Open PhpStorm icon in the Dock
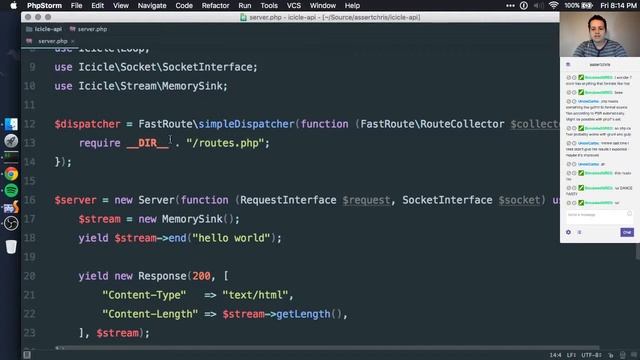 (x=11, y=207)
